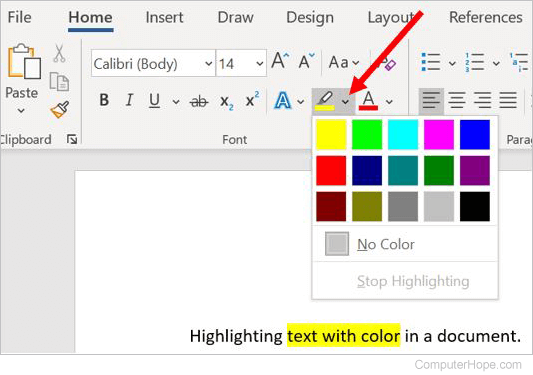The width and height of the screenshot is (533, 375).
Task: Pick the black highlight swatch
Action: tap(475, 206)
